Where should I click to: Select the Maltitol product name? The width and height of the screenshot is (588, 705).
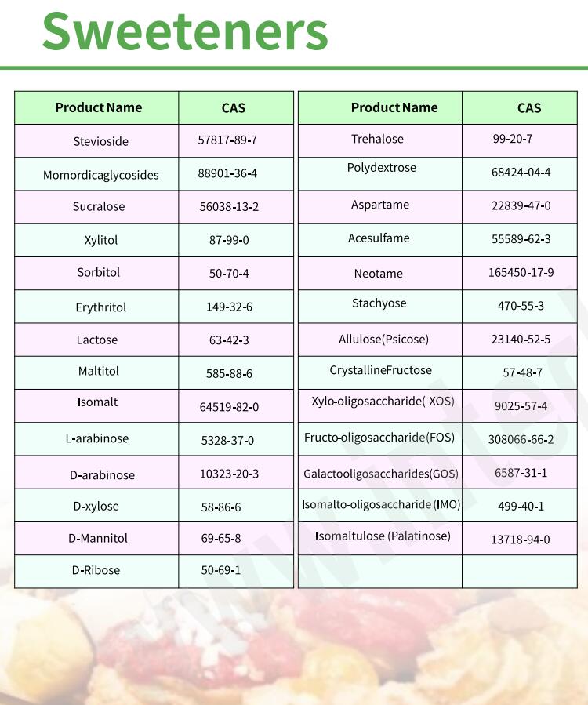tap(99, 371)
